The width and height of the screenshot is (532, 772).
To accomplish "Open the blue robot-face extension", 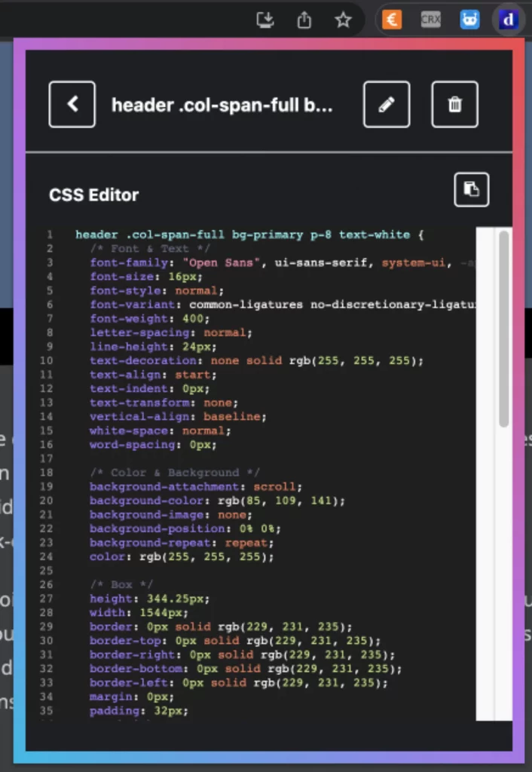I will (x=469, y=20).
